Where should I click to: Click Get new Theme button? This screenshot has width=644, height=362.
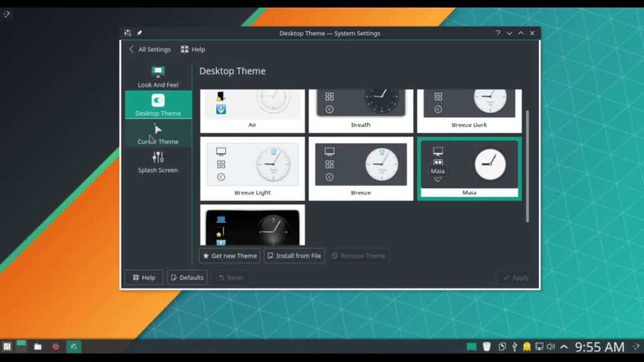(230, 256)
